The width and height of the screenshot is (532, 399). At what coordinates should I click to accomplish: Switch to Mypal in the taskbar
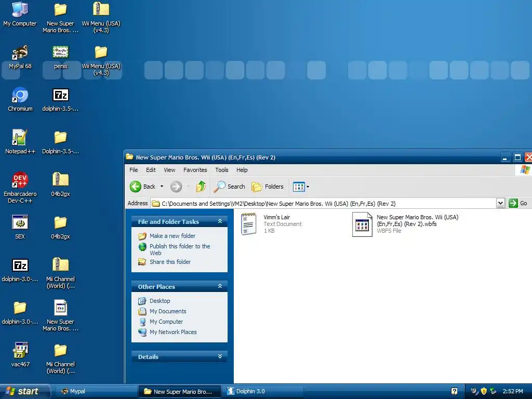tap(96, 391)
